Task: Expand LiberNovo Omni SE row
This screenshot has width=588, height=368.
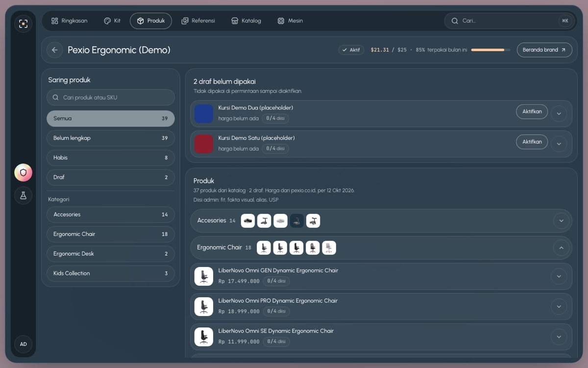Action: point(559,337)
